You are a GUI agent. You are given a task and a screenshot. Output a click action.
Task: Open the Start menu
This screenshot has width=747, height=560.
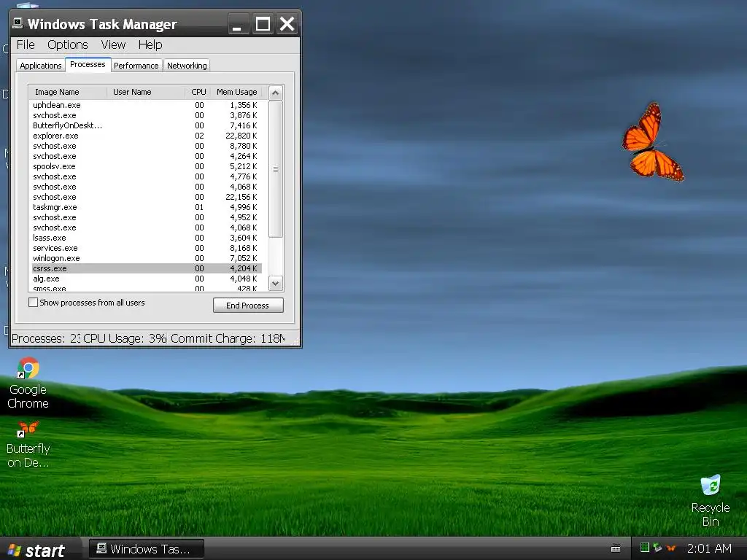tap(36, 550)
